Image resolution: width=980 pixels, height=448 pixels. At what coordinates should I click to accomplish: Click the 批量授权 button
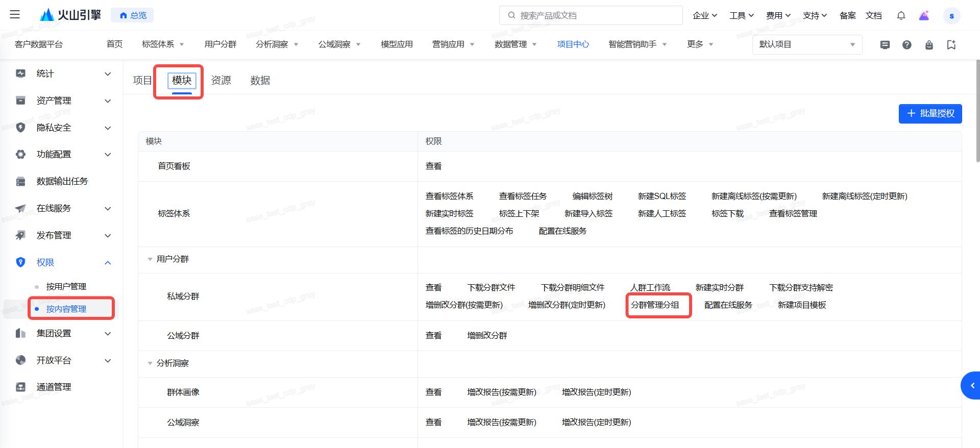click(x=930, y=113)
